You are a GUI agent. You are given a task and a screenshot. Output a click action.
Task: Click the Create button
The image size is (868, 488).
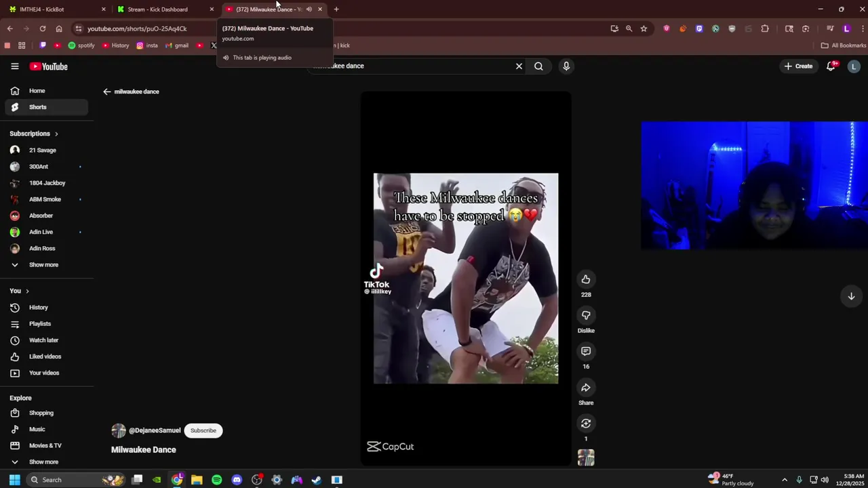click(x=798, y=66)
